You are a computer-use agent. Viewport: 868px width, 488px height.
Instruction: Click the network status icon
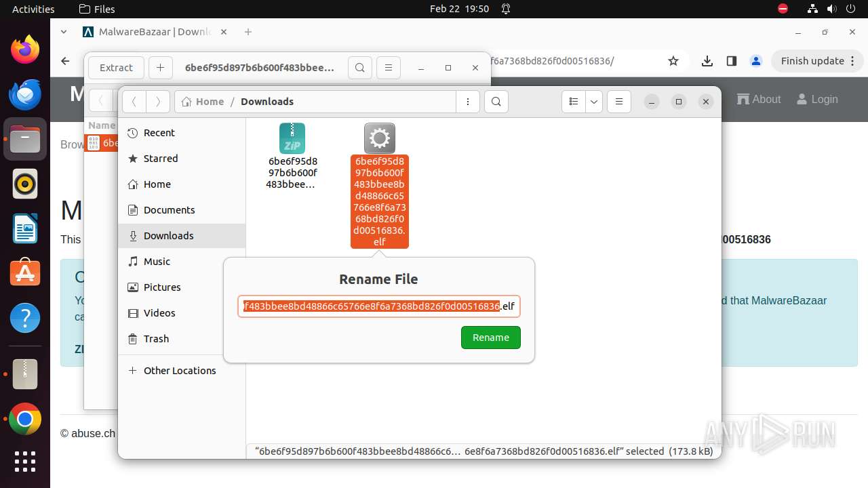click(813, 9)
